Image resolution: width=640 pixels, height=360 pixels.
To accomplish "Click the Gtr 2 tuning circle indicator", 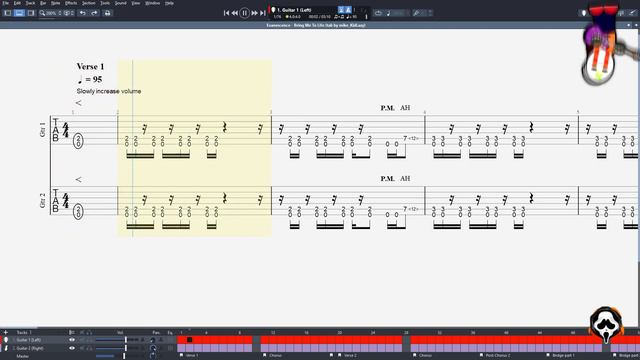I will [78, 211].
